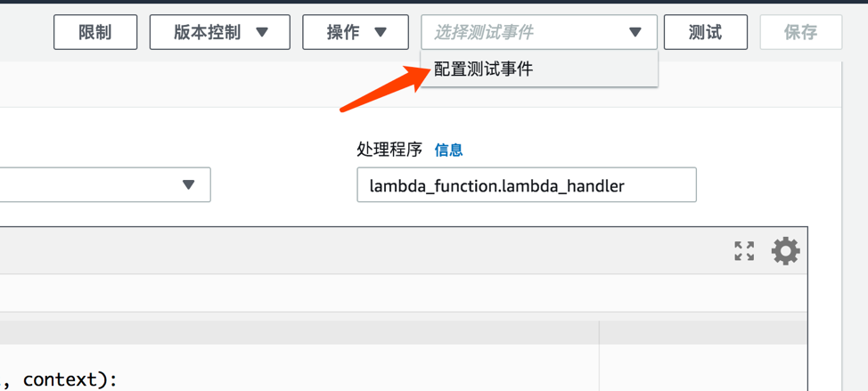Click the 选择测试事件 placeholder text
This screenshot has height=391, width=868.
pos(483,33)
